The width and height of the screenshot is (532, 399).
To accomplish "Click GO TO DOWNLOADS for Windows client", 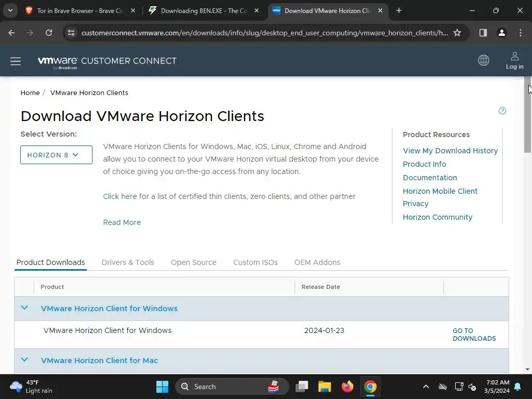I will pyautogui.click(x=474, y=335).
